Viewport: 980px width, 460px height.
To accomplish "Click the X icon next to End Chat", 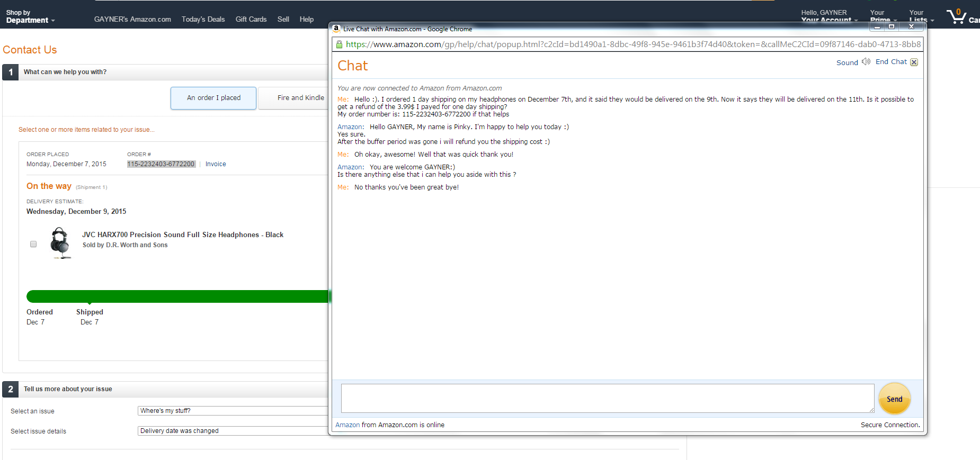I will (x=914, y=62).
